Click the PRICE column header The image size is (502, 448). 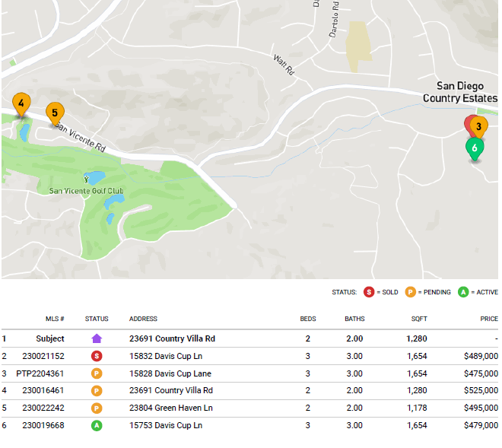(489, 319)
